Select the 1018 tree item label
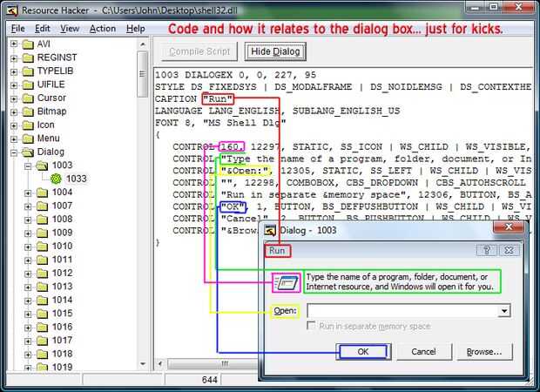540x392 pixels. (62, 354)
